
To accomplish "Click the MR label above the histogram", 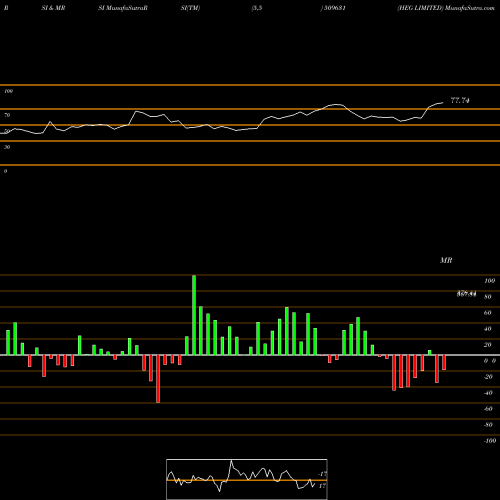I will point(446,260).
